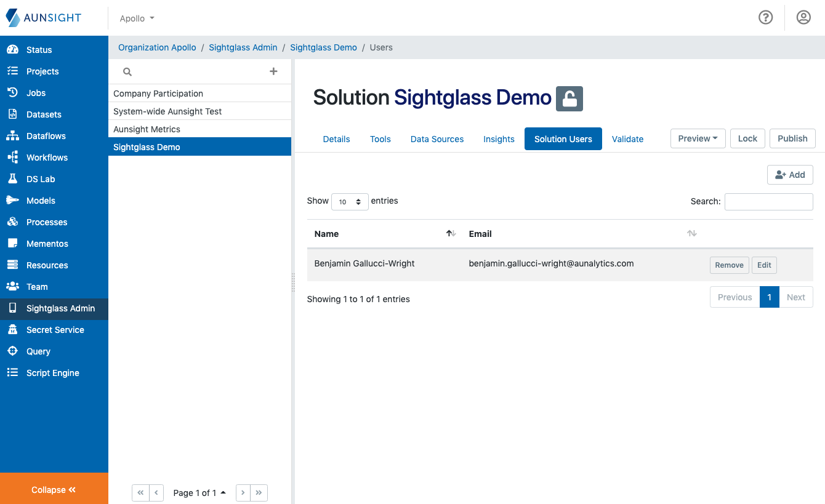Select Mementos in the sidebar
This screenshot has width=825, height=504.
(47, 243)
